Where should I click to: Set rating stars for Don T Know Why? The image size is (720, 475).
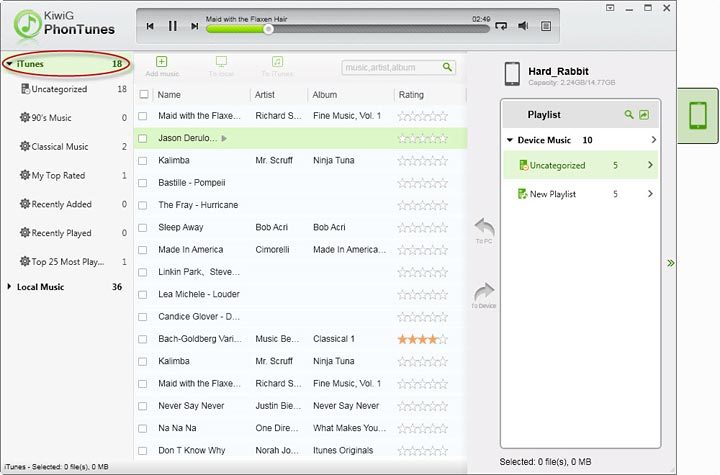point(422,451)
